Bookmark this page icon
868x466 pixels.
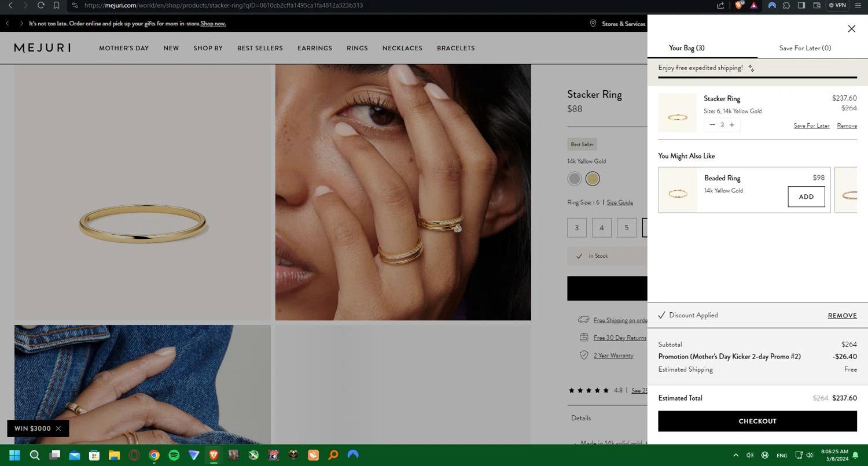tap(56, 5)
